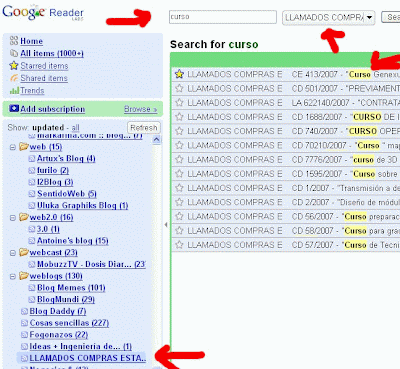The width and height of the screenshot is (400, 369).
Task: Collapse the web (15) folder
Action: pyautogui.click(x=13, y=147)
